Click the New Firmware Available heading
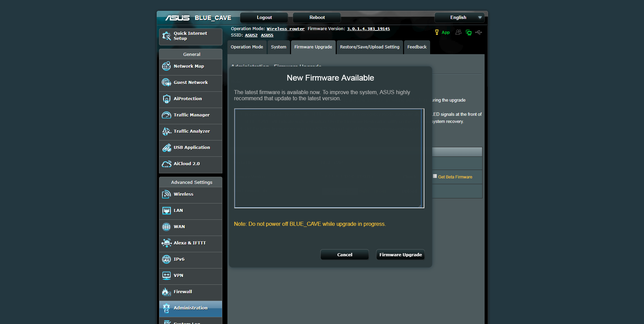 tap(330, 78)
